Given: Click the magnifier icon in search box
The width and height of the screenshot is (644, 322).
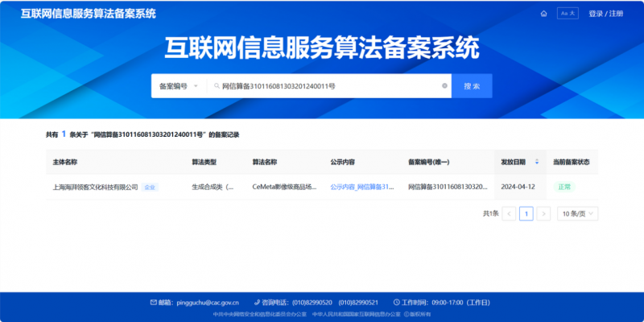Looking at the screenshot, I should (217, 86).
